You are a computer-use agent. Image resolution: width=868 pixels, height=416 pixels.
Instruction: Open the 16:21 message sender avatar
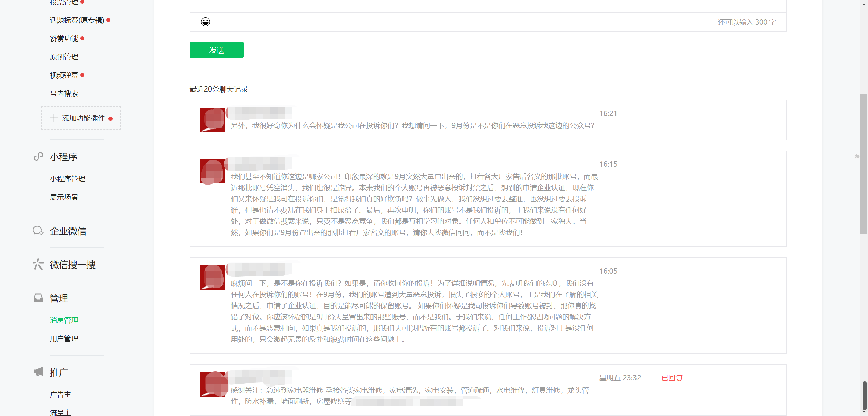pyautogui.click(x=212, y=120)
